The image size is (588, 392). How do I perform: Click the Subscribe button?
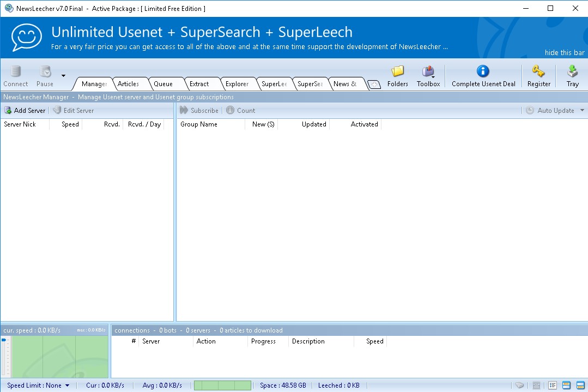199,110
